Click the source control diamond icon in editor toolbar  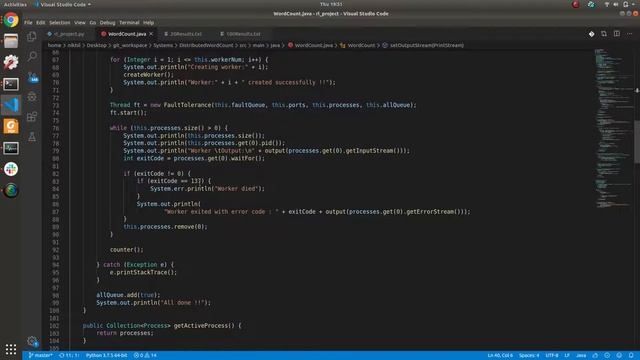[591, 34]
